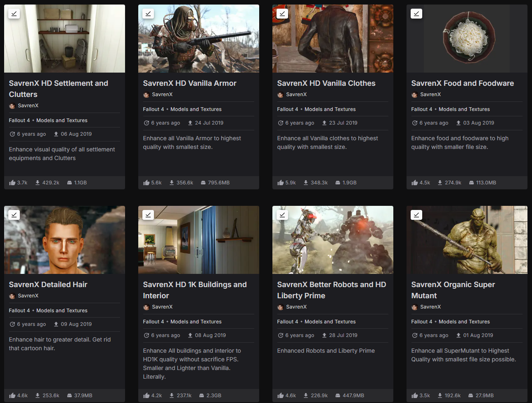Tick the checkbox on SavrenX HD Vanilla Clothes card
The width and height of the screenshot is (532, 403).
pos(282,14)
